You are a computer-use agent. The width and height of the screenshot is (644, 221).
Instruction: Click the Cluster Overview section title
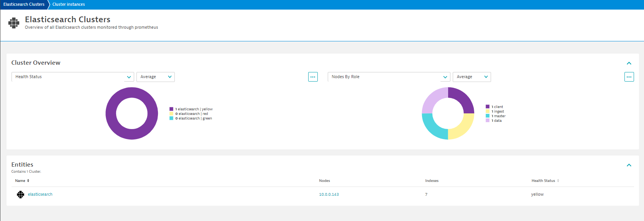coord(36,63)
